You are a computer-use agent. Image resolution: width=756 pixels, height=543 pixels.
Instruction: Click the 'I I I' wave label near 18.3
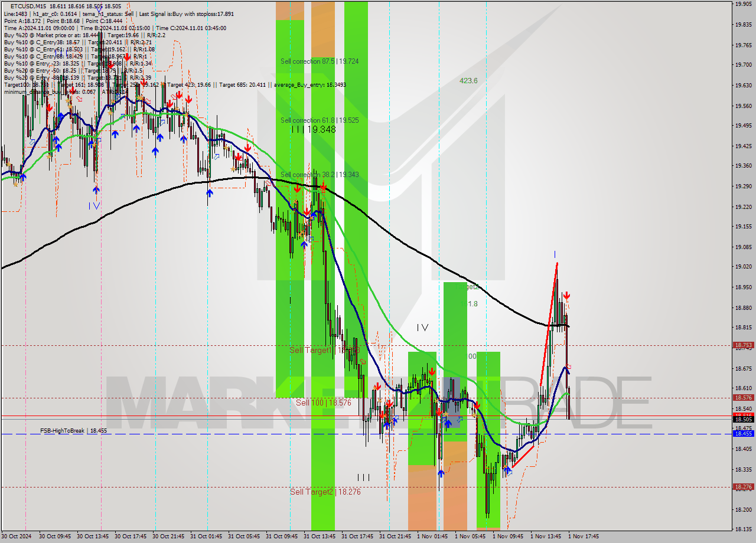click(363, 477)
